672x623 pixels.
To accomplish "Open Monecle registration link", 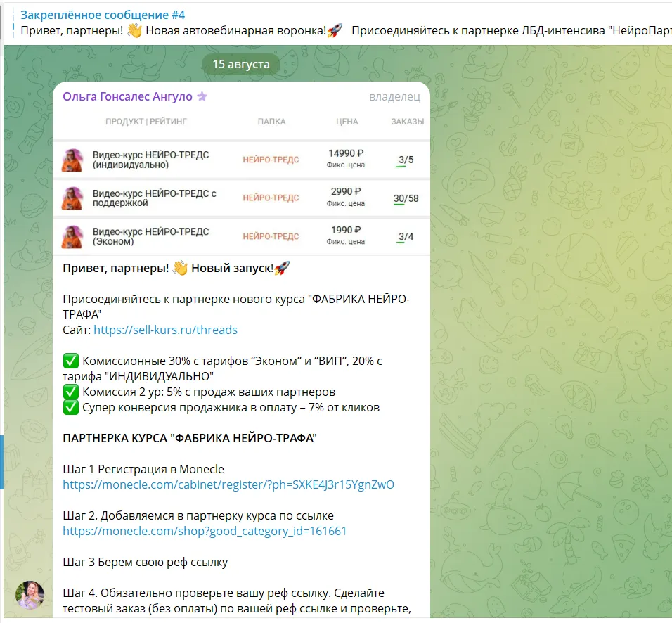I will (x=228, y=484).
